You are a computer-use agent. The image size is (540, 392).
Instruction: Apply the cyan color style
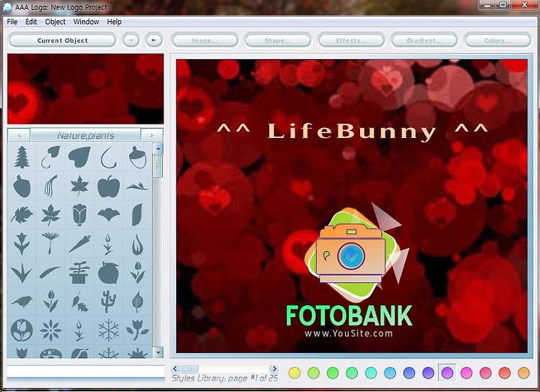tap(371, 373)
